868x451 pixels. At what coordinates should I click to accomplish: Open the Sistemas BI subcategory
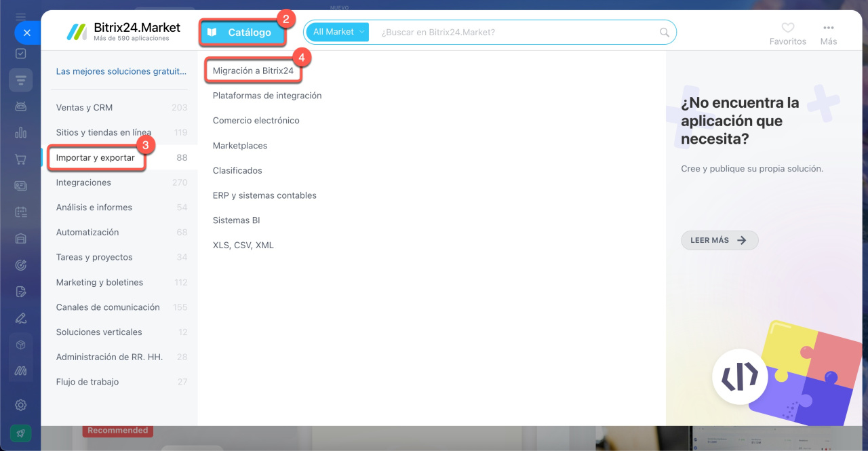237,220
